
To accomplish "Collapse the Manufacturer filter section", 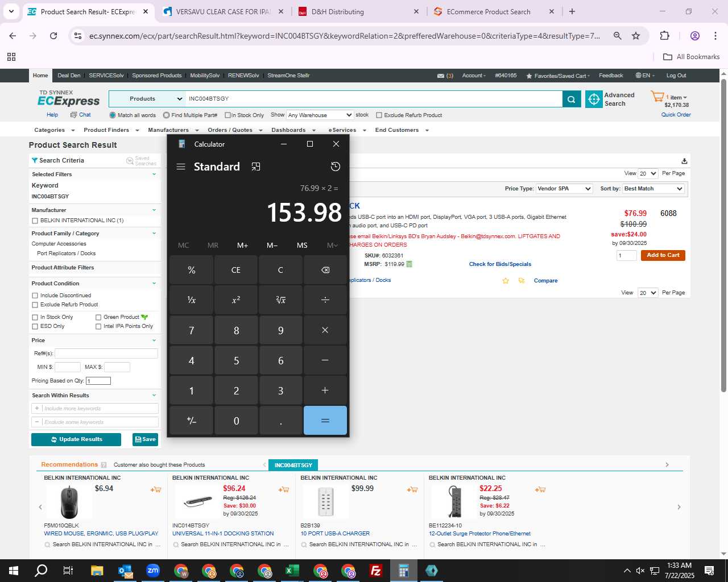I will 154,210.
